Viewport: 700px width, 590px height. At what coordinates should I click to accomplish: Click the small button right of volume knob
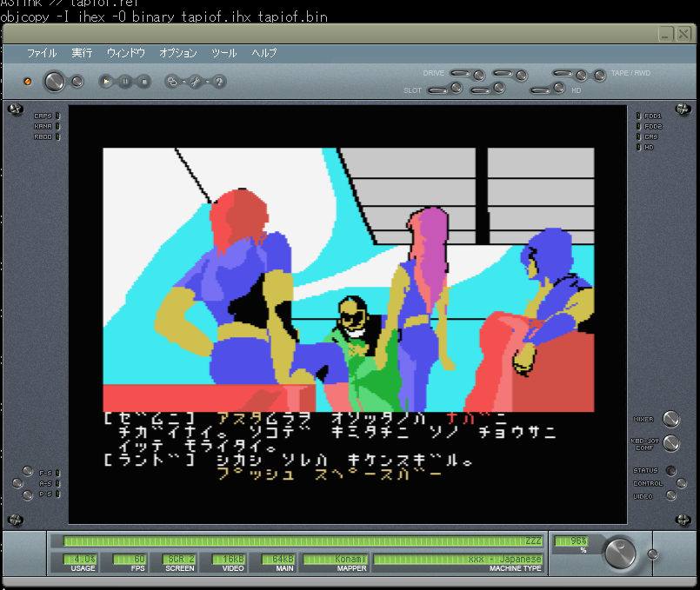tap(652, 554)
